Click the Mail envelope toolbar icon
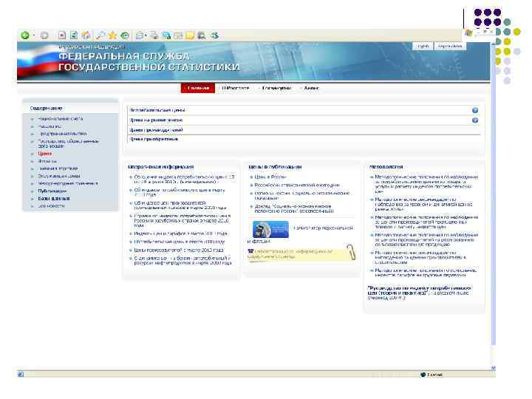This screenshot has width=532, height=399. 139,35
